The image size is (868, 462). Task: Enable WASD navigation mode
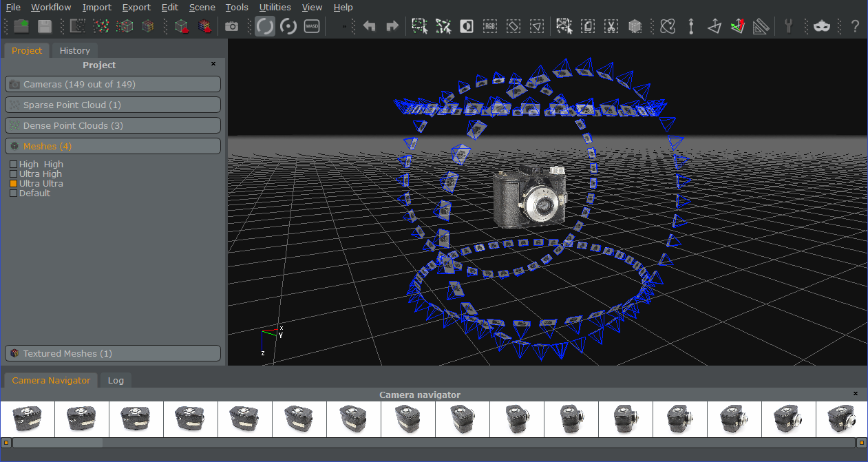coord(312,26)
